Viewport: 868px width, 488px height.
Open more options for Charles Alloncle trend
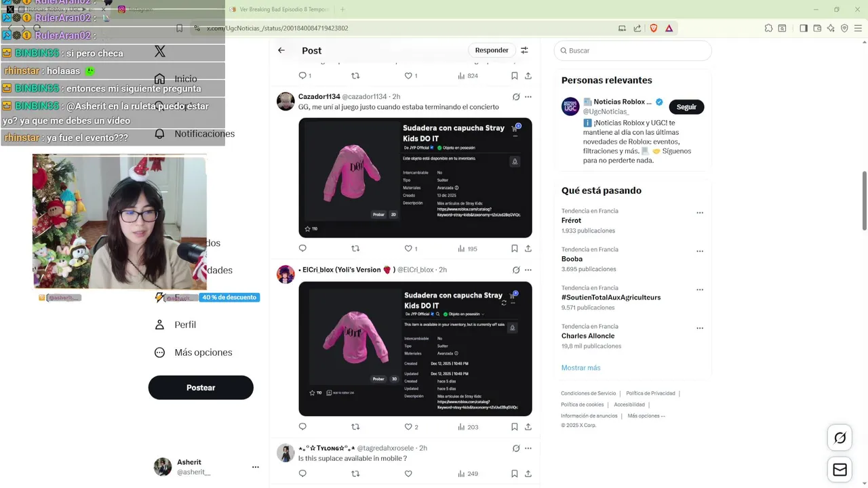click(700, 328)
